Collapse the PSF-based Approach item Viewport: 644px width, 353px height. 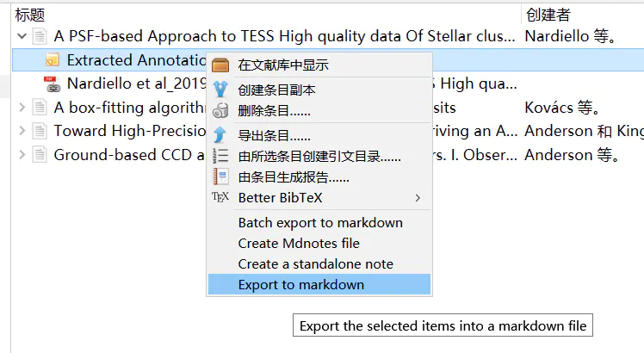[x=22, y=37]
